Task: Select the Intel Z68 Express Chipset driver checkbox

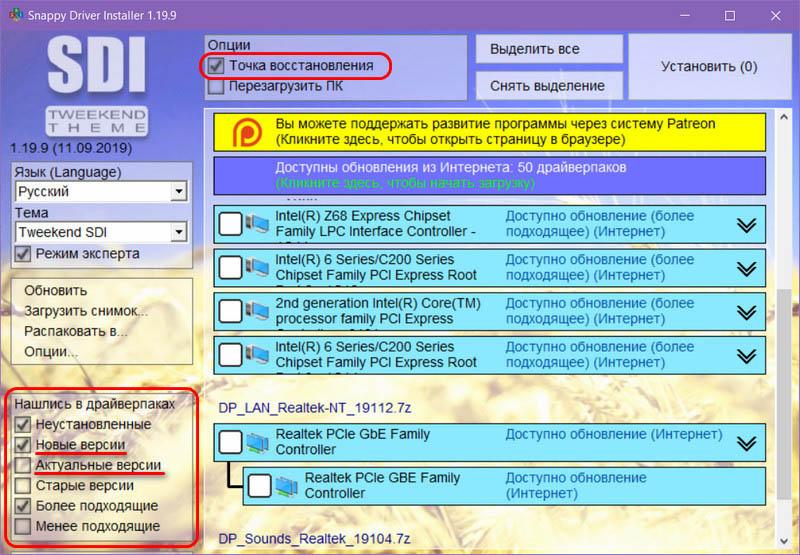Action: coord(230,224)
